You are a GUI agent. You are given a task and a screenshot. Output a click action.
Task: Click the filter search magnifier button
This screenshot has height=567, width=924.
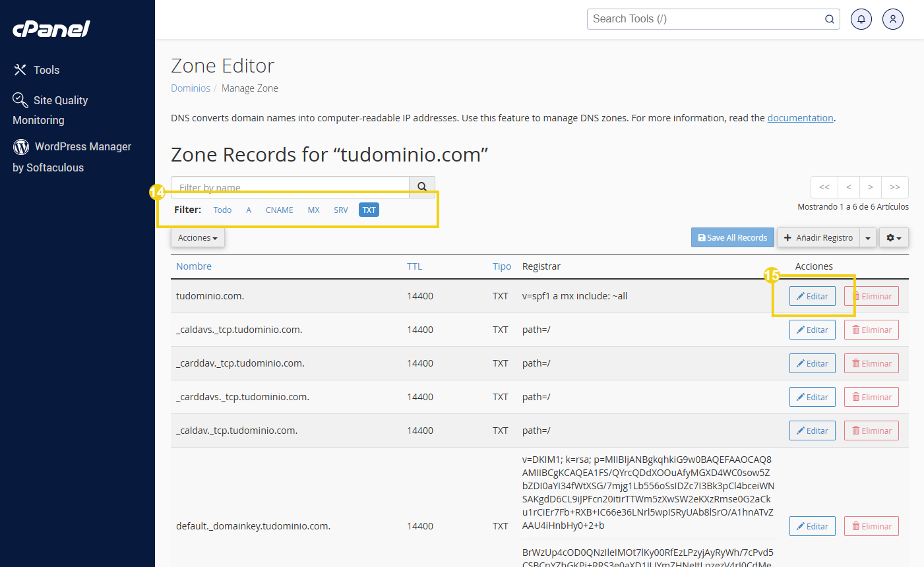point(422,187)
